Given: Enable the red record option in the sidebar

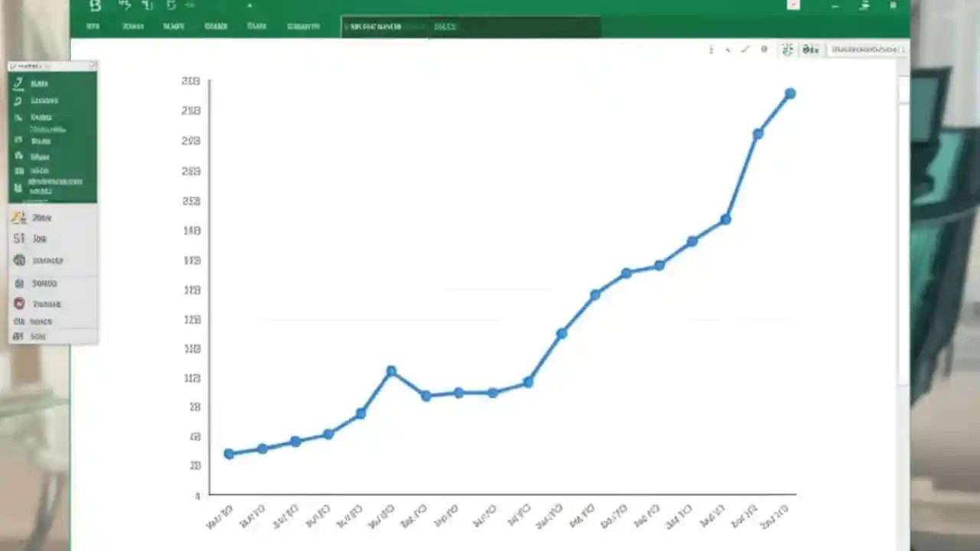Looking at the screenshot, I should pos(19,304).
